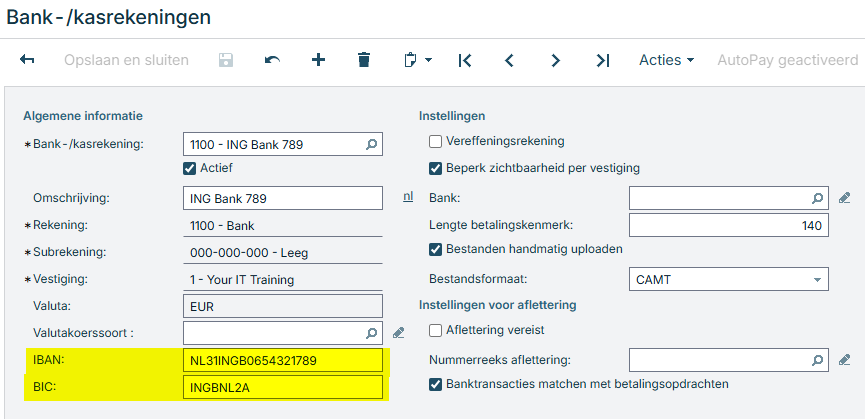Open lookup magnifier for Bank-/kasrekening
The height and width of the screenshot is (419, 865).
point(372,144)
